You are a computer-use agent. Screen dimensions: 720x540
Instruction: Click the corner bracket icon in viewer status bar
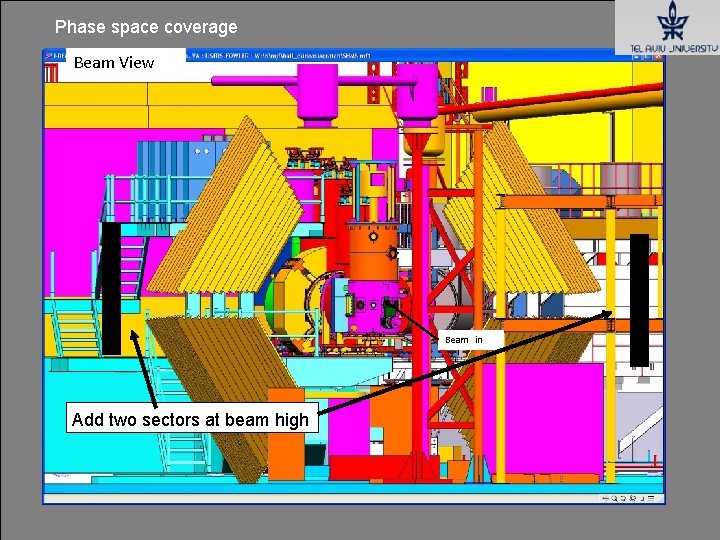pyautogui.click(x=642, y=499)
